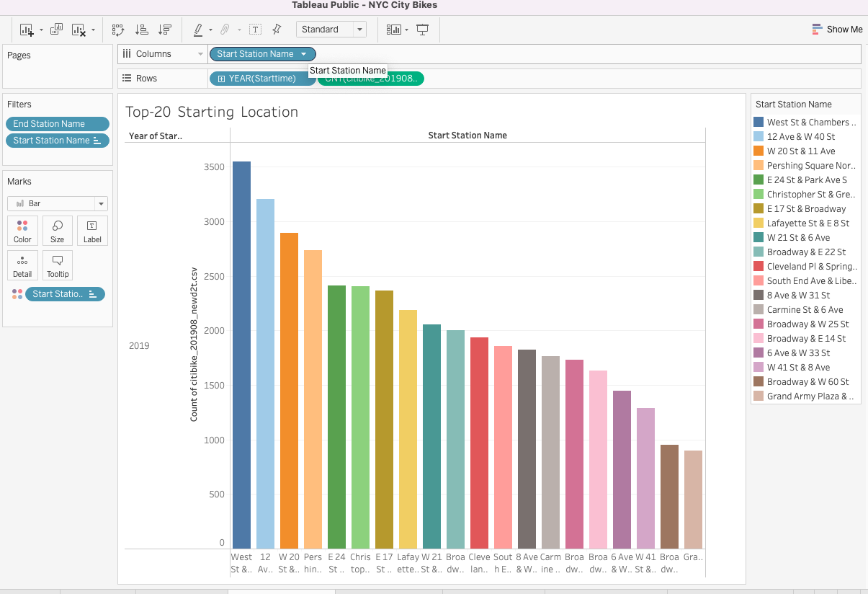The width and height of the screenshot is (868, 594).
Task: Click West St & Chambers legend swatch
Action: click(759, 123)
